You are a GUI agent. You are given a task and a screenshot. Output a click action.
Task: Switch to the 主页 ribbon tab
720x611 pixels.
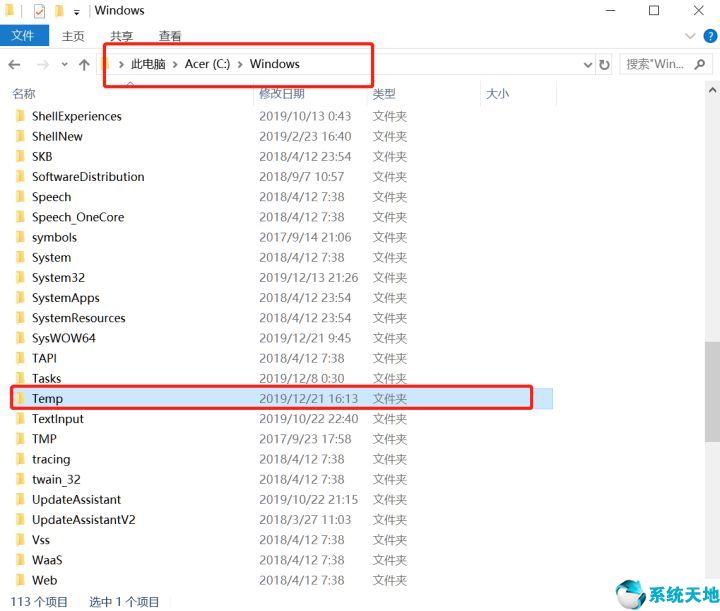tap(73, 36)
